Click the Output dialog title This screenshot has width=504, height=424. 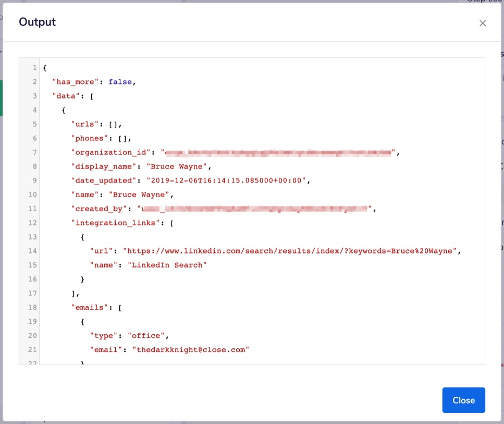pos(37,22)
